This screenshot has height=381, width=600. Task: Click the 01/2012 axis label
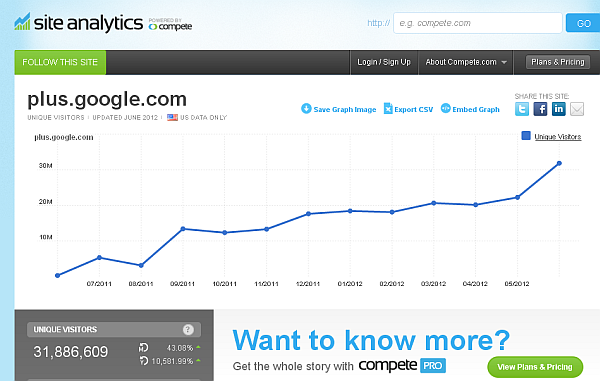point(350,283)
